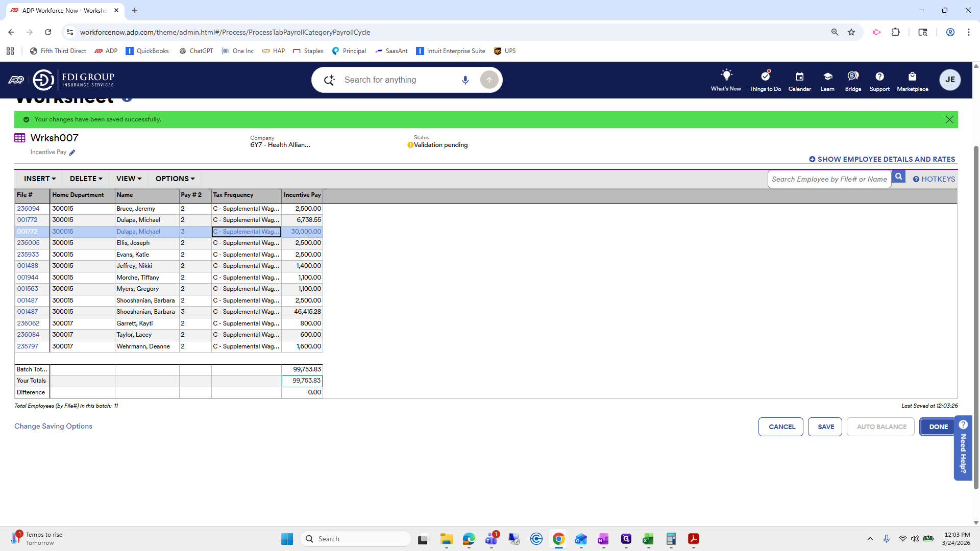Open the OPTIONS dropdown

[x=174, y=179]
